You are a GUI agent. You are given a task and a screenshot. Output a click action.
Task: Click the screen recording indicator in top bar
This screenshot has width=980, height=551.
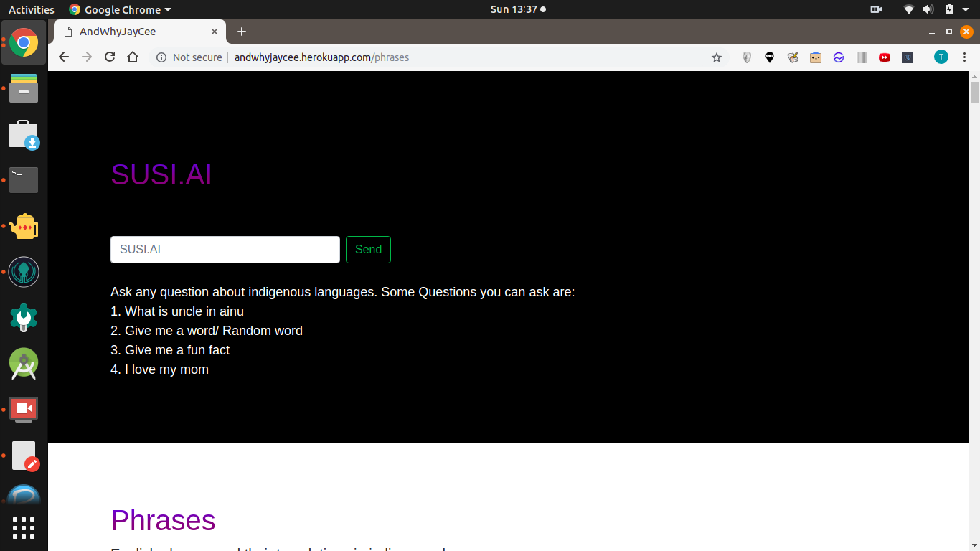(x=876, y=9)
